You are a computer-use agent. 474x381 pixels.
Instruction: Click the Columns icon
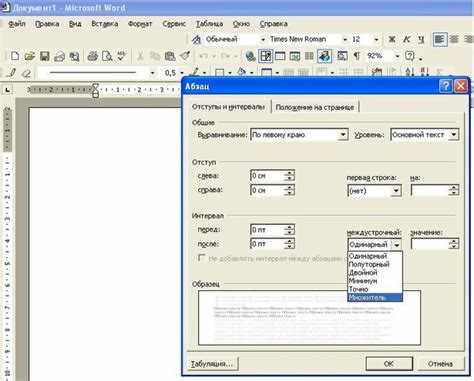click(x=309, y=56)
